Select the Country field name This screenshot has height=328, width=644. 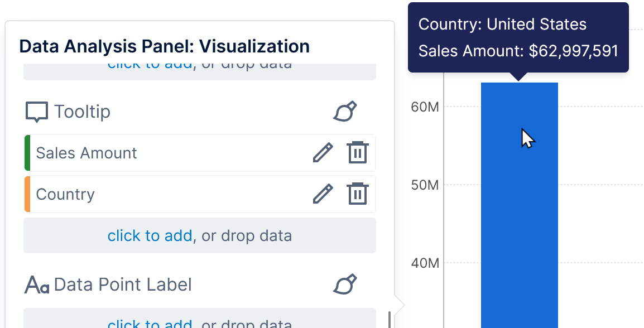coord(65,194)
